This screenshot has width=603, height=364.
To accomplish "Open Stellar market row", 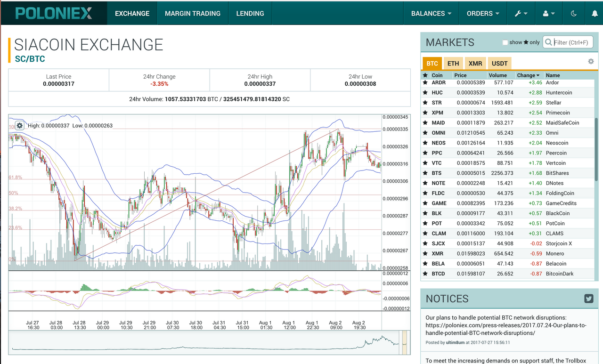I will (508, 103).
